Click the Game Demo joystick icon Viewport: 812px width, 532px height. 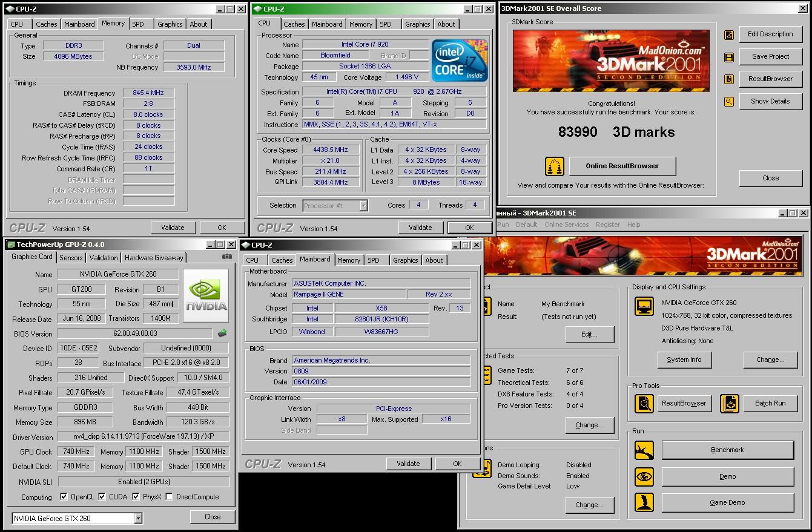tap(644, 502)
